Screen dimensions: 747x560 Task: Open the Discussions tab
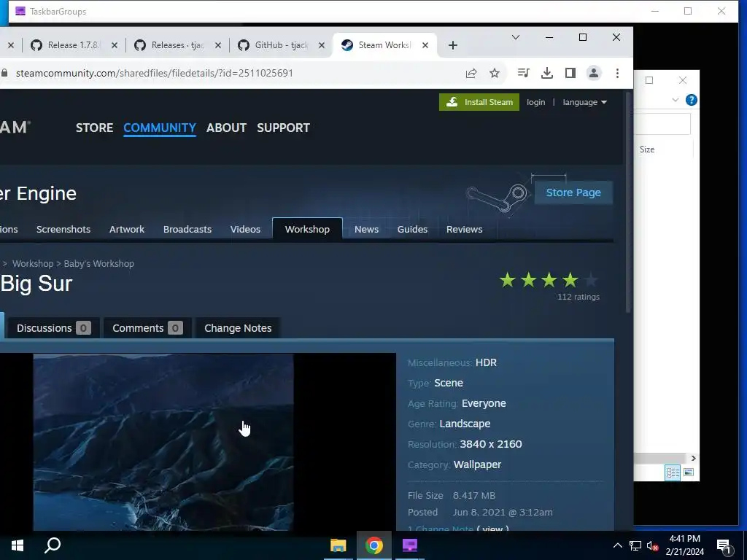tap(54, 328)
